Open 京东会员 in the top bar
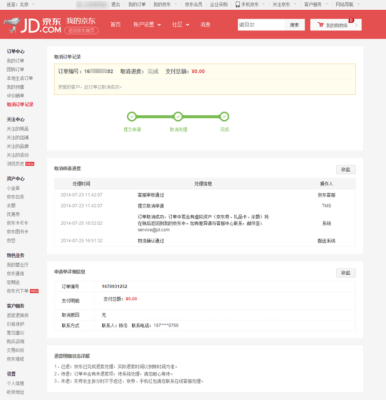Screen dimensions: 386x400 coord(194,4)
